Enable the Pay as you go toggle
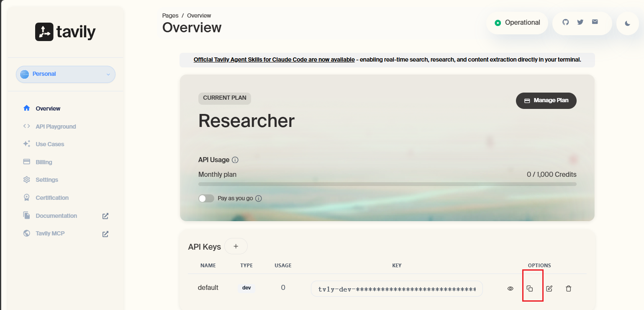Image resolution: width=644 pixels, height=310 pixels. (206, 199)
